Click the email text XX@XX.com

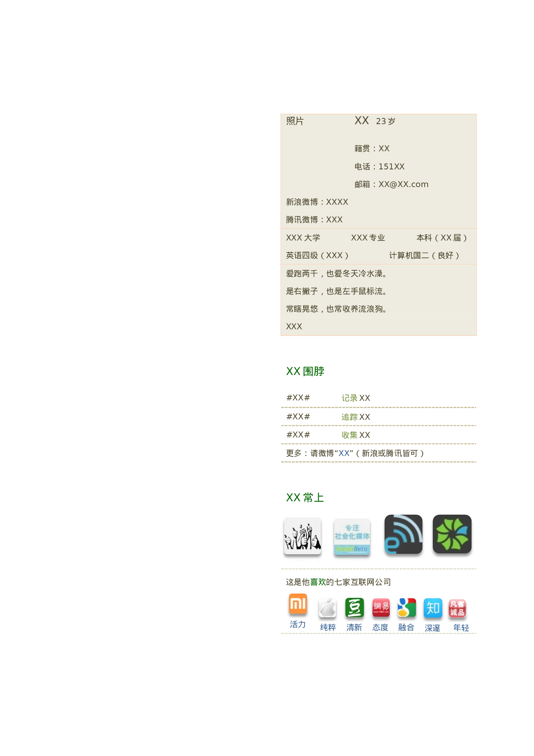404,184
